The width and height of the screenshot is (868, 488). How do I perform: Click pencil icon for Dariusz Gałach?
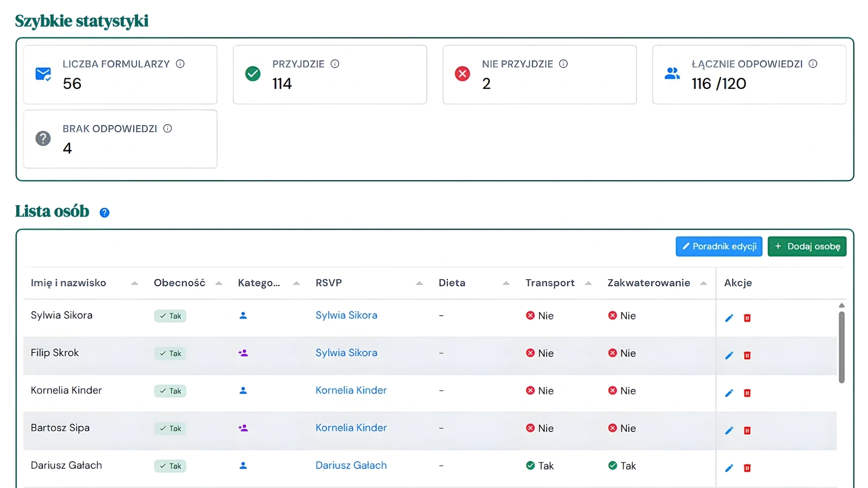click(729, 468)
